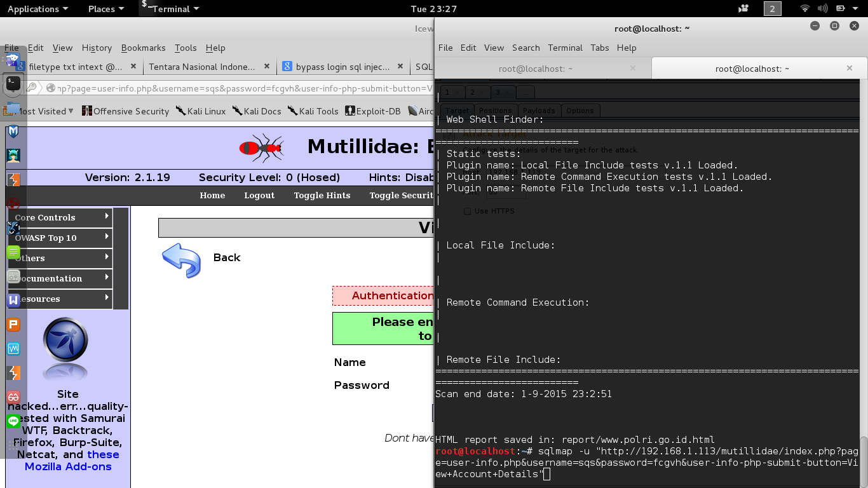Open the Kali Tools bookmark
This screenshot has width=868, height=488.
313,111
